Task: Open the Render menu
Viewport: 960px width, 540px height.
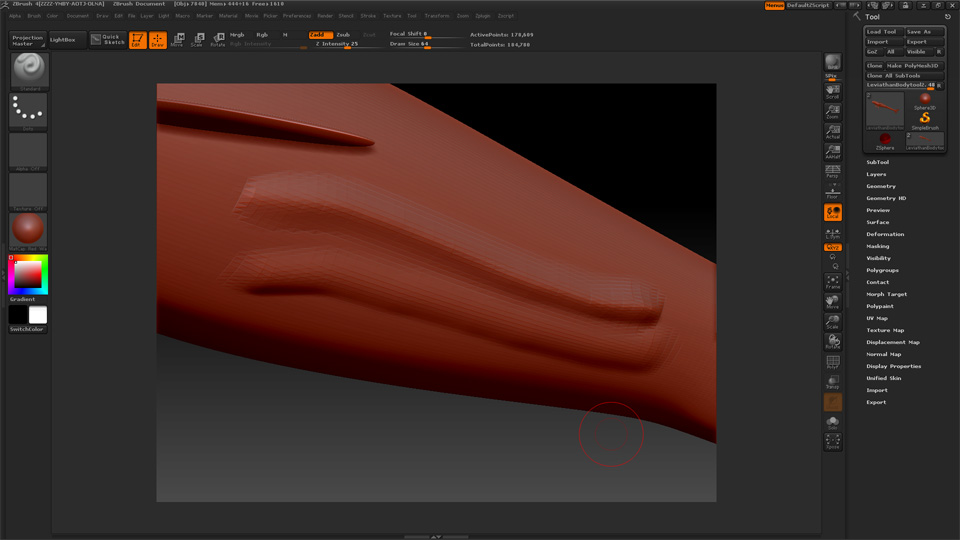Action: (325, 16)
